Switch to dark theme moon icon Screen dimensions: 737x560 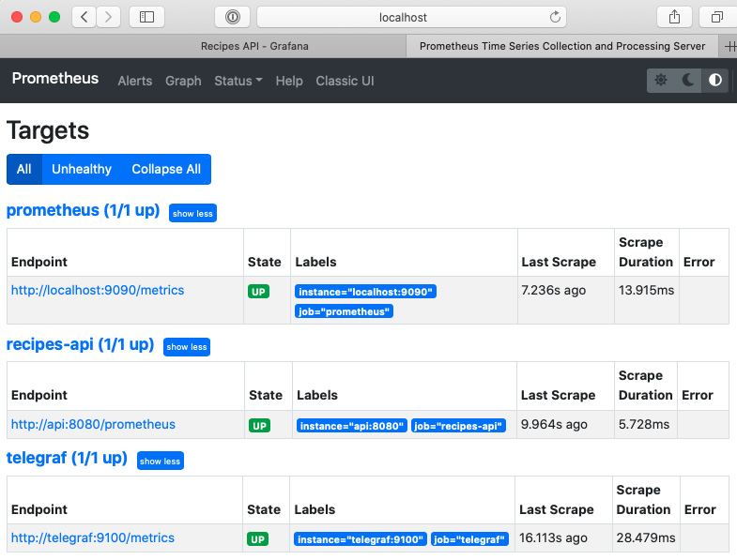(688, 81)
